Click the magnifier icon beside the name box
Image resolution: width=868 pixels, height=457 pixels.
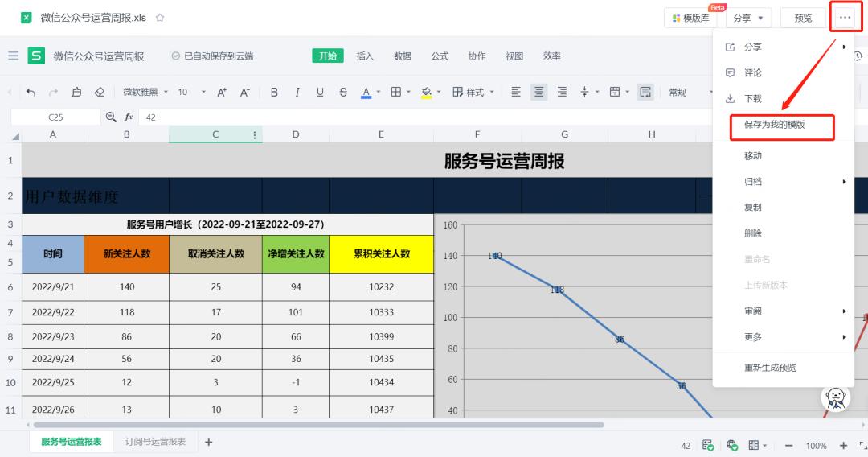[111, 117]
